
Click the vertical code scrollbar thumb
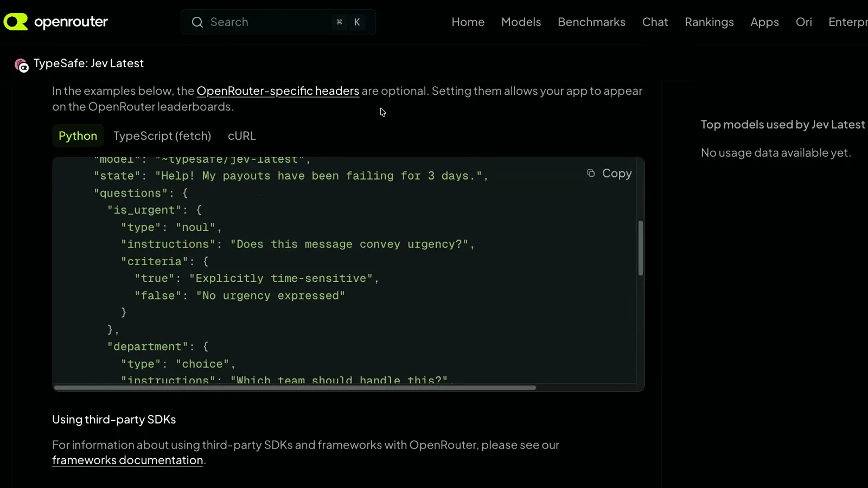641,248
